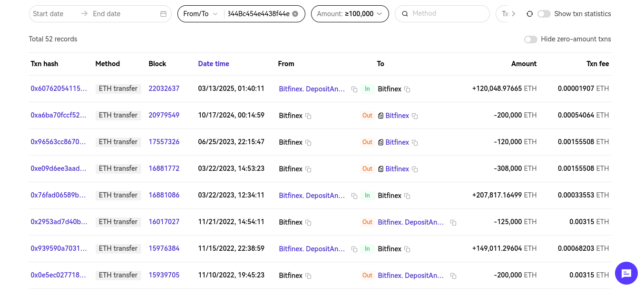Open block 16017027
The image size is (644, 296).
click(164, 222)
